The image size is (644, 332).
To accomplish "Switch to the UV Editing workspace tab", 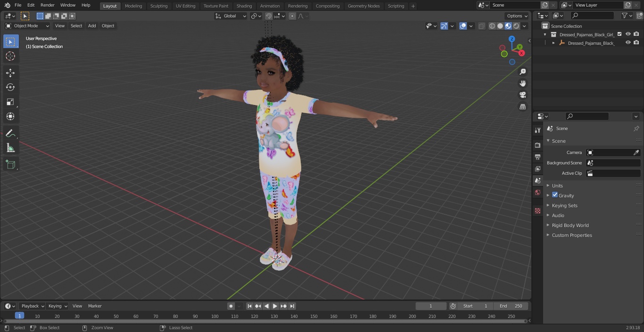I will tap(185, 6).
